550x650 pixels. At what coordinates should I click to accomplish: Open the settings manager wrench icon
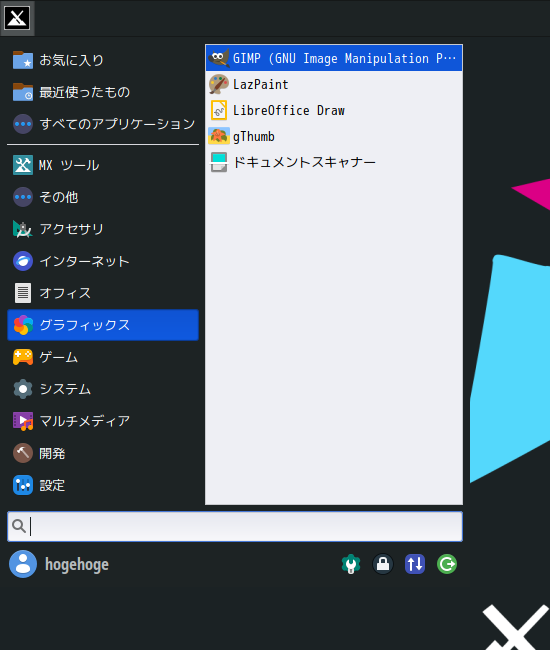(x=351, y=564)
